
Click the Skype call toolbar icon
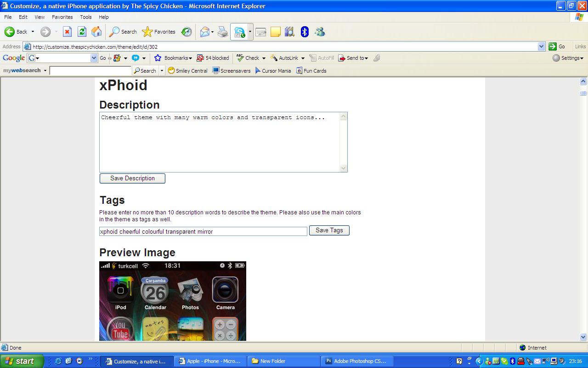click(x=239, y=32)
